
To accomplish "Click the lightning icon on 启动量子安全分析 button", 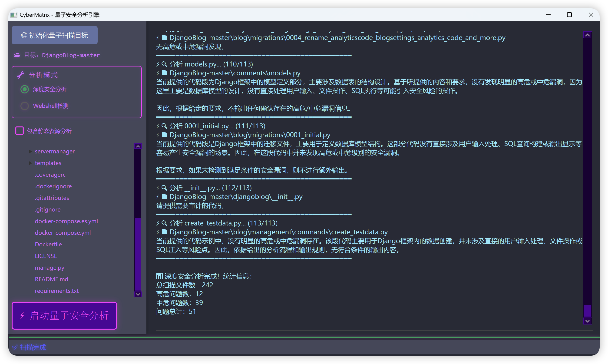I will tap(22, 316).
